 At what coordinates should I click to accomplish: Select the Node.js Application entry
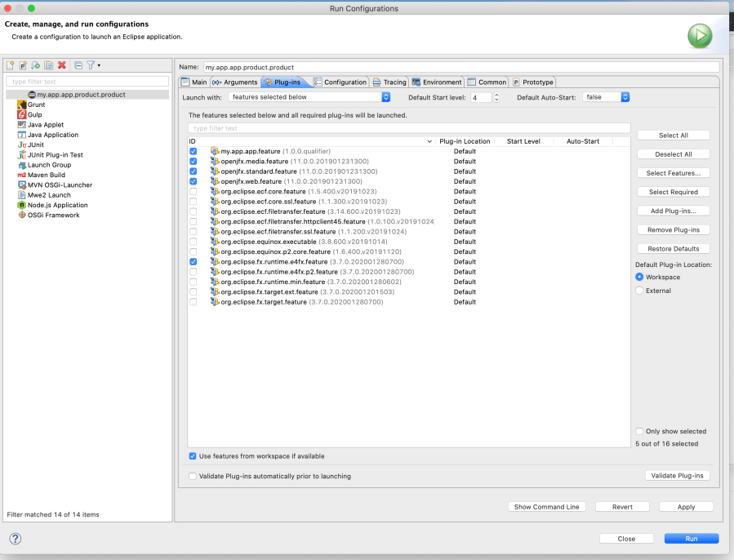(57, 205)
